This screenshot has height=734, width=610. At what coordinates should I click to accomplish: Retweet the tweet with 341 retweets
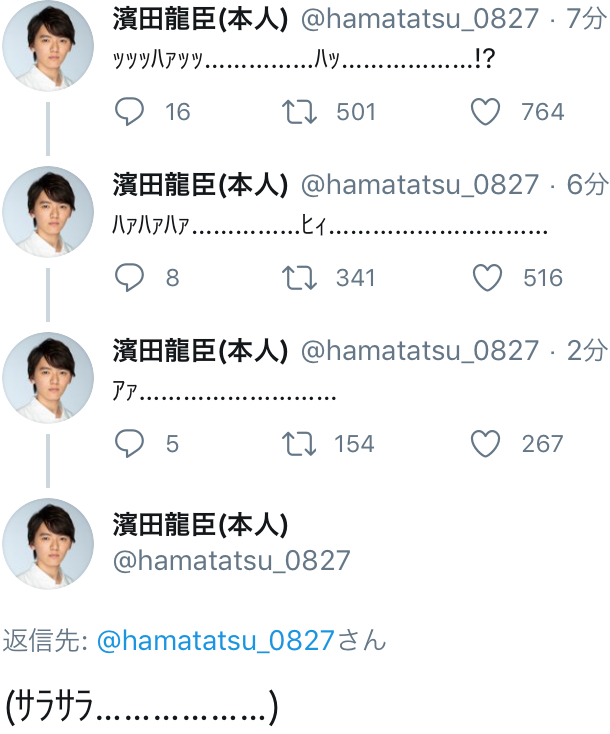pos(300,278)
